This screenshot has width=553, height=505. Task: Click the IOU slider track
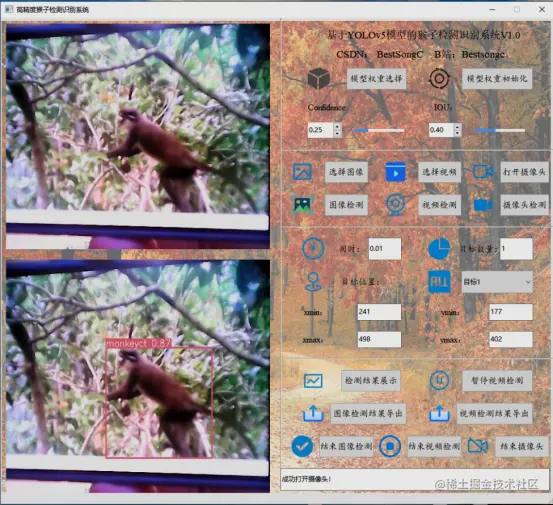(x=499, y=130)
